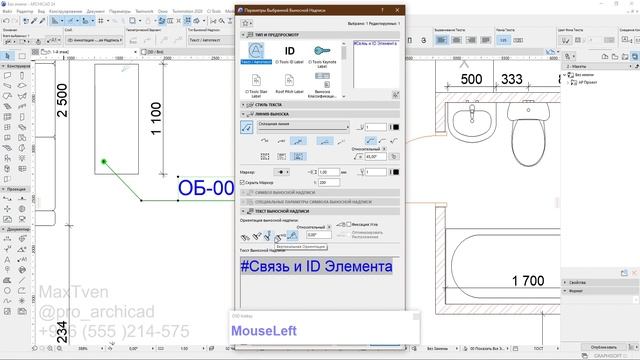The image size is (640, 360).
Task: Click the leader line pen color swatch
Action: [x=396, y=127]
